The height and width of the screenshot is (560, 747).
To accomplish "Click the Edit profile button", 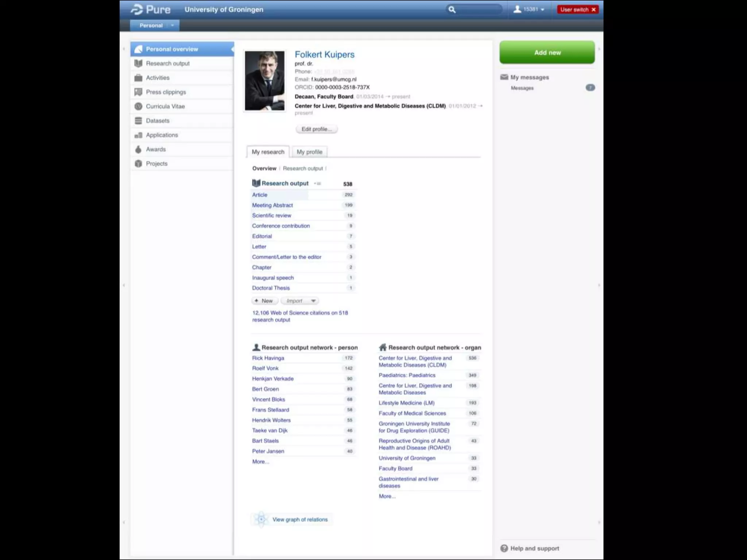I will click(316, 129).
